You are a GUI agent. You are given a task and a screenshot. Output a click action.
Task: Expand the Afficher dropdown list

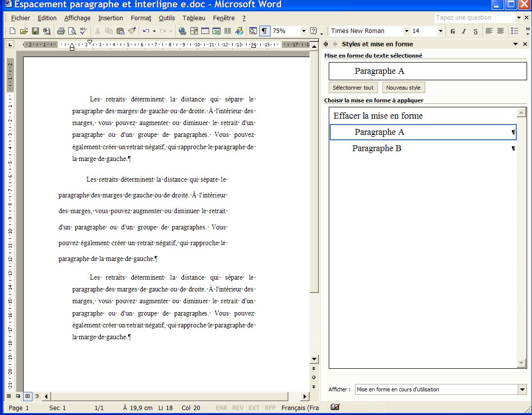coord(522,389)
